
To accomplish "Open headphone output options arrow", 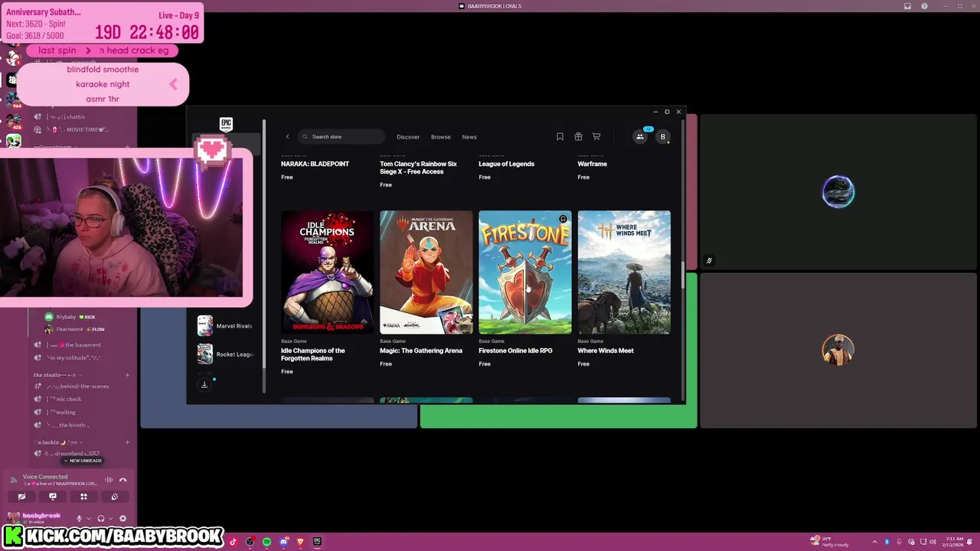I will point(109,519).
